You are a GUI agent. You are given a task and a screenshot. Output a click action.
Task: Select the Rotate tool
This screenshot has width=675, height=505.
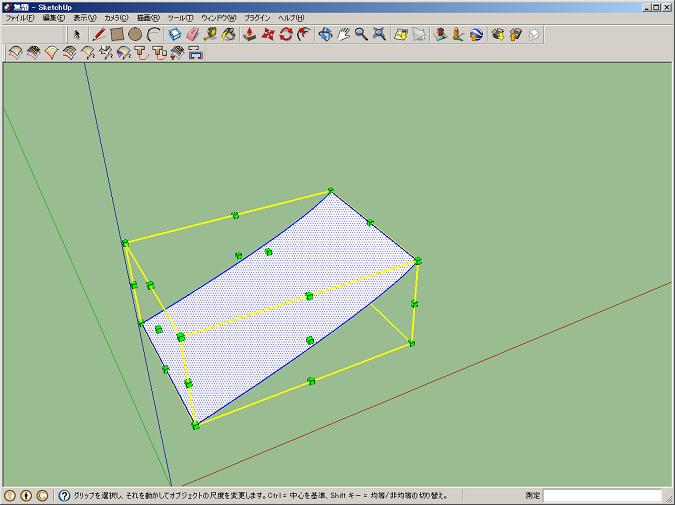[x=286, y=34]
